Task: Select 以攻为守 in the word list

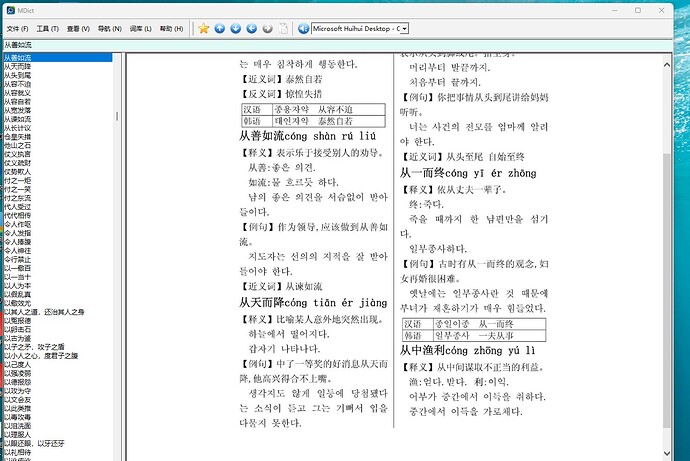Action: click(18, 391)
